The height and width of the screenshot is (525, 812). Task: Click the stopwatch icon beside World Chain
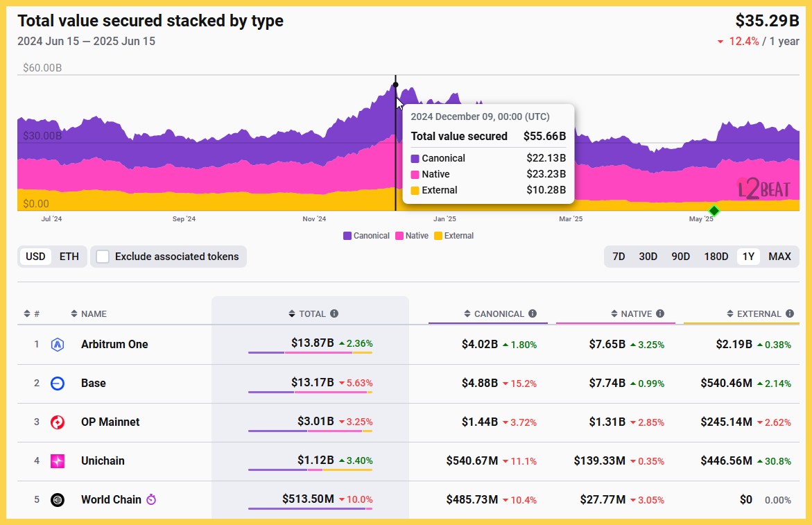pyautogui.click(x=151, y=499)
